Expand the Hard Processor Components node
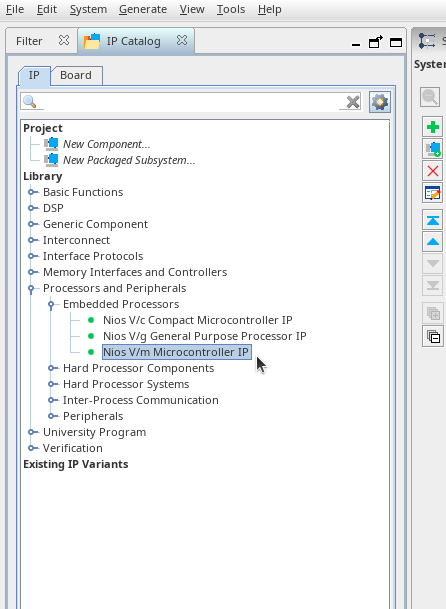446x609 pixels. [x=52, y=368]
